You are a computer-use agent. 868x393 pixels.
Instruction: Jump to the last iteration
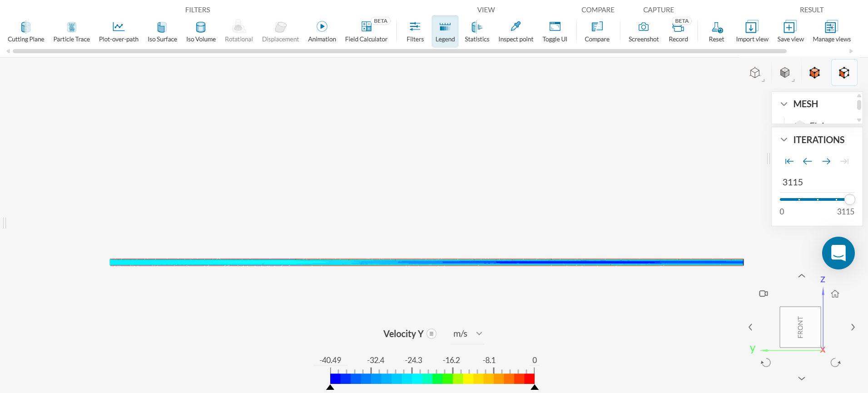tap(844, 161)
